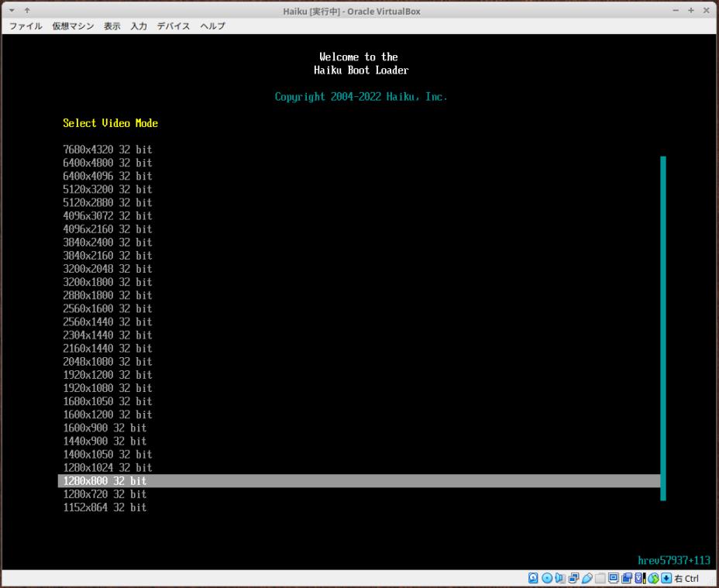This screenshot has height=588, width=719.
Task: Open the window menu arrow in title bar
Action: click(x=12, y=10)
